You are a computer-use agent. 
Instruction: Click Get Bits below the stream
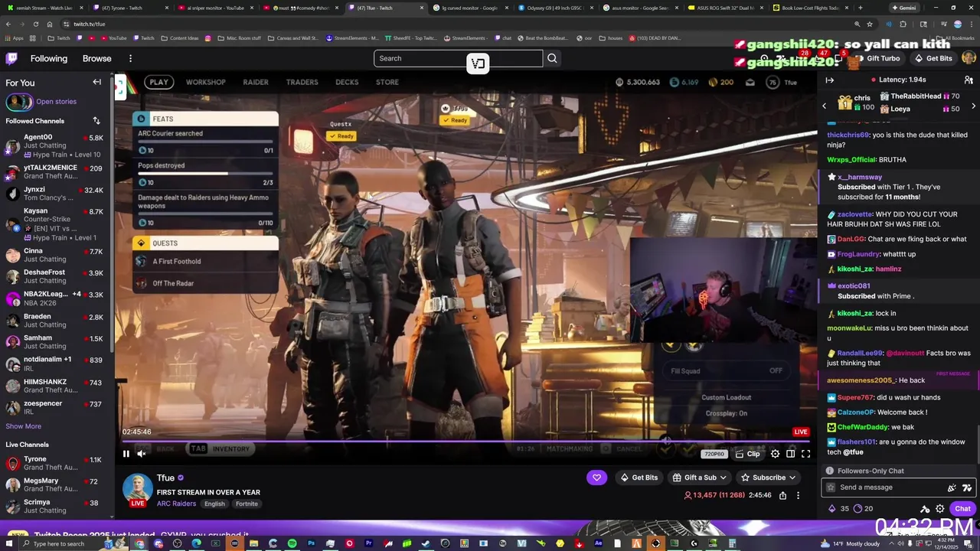[639, 478]
